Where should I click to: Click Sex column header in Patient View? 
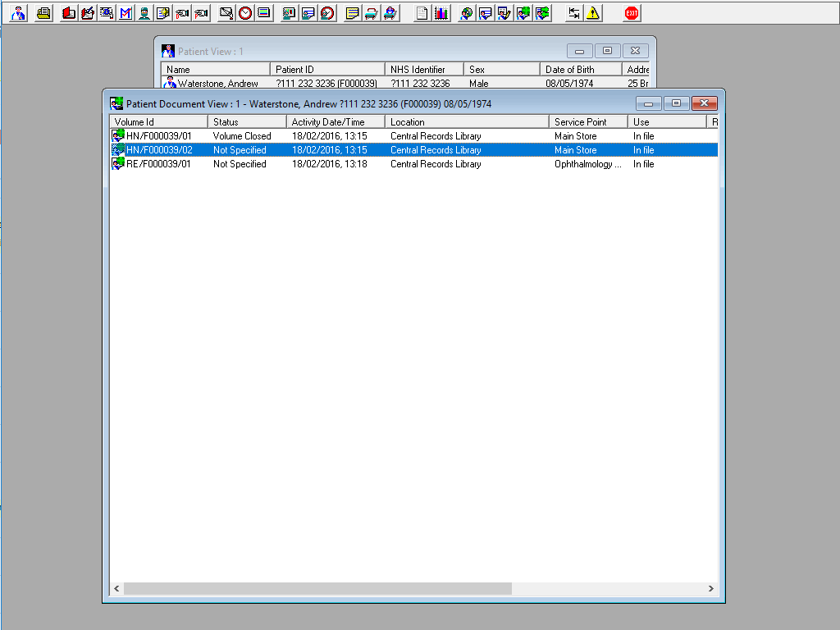coord(501,69)
